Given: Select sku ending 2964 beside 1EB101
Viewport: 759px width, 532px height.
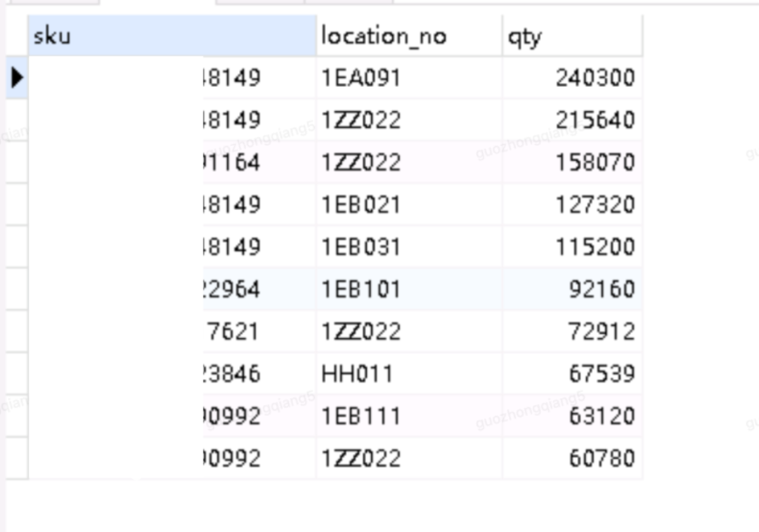Looking at the screenshot, I should [x=233, y=289].
